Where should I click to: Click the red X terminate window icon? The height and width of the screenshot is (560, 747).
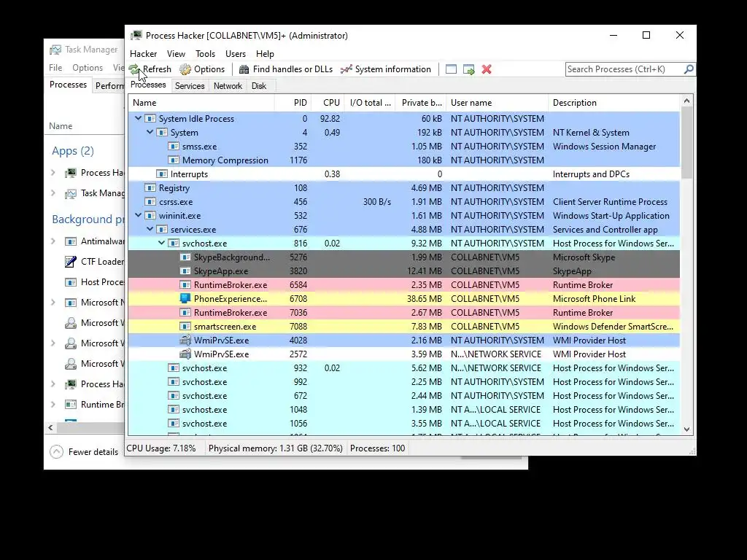coord(487,69)
